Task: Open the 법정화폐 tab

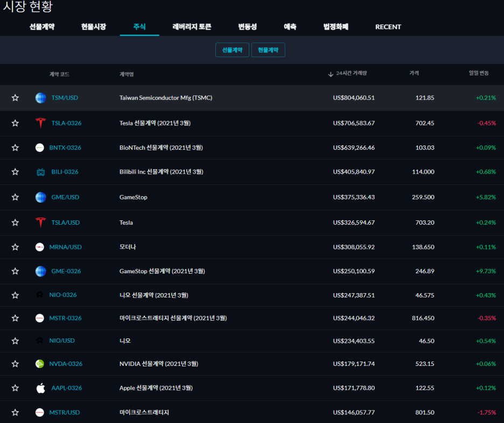Action: [336, 27]
